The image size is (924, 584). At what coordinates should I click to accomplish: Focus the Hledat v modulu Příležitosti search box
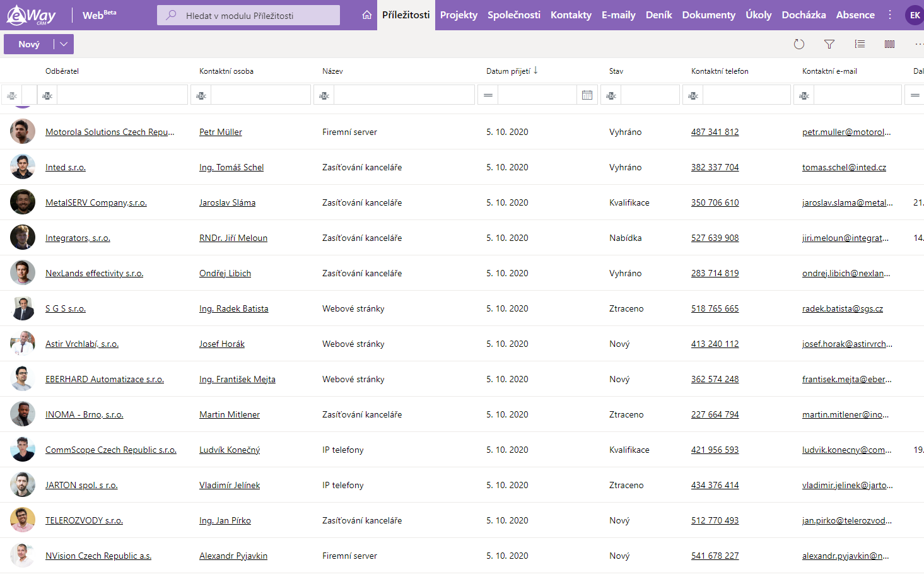point(249,15)
